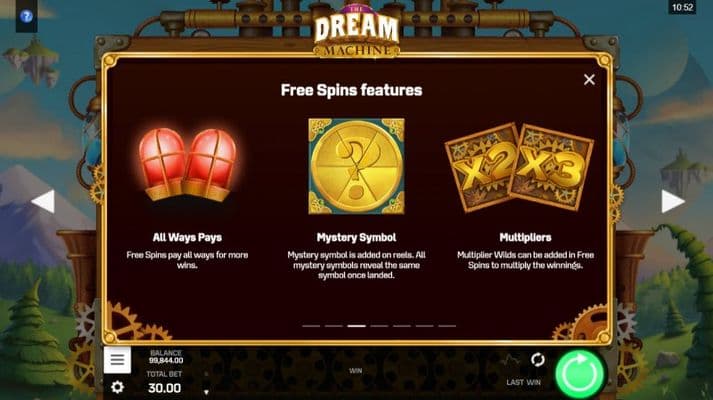Click the Total Bet amount 30.00
713x400 pixels.
165,388
